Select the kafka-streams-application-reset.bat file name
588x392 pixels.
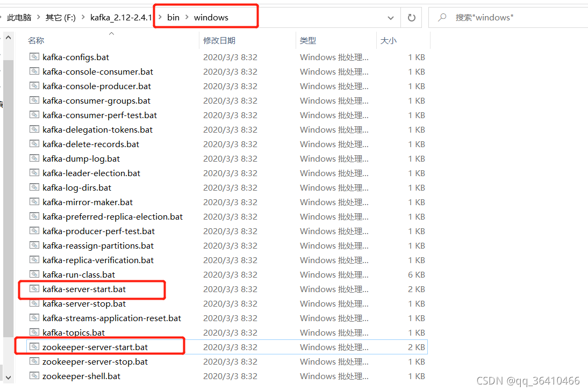coord(112,318)
